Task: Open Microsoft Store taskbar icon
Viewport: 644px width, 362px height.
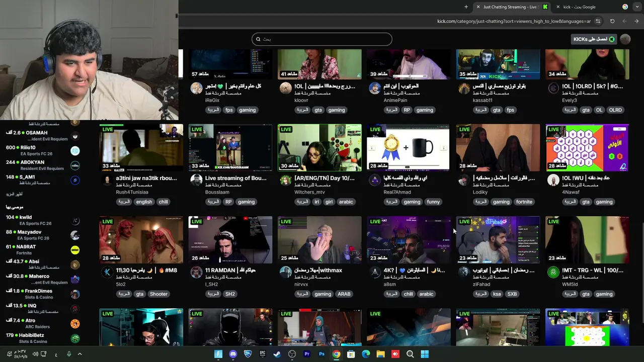Action: click(x=351, y=354)
